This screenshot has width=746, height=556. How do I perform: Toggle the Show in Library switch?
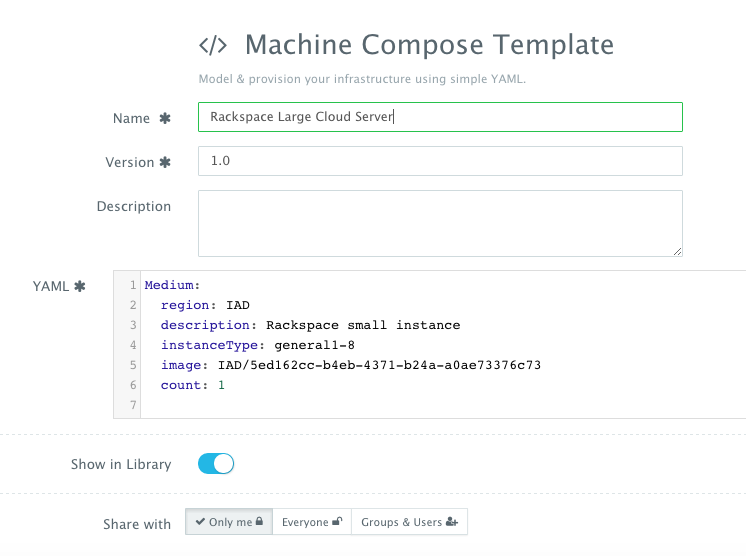tap(216, 464)
